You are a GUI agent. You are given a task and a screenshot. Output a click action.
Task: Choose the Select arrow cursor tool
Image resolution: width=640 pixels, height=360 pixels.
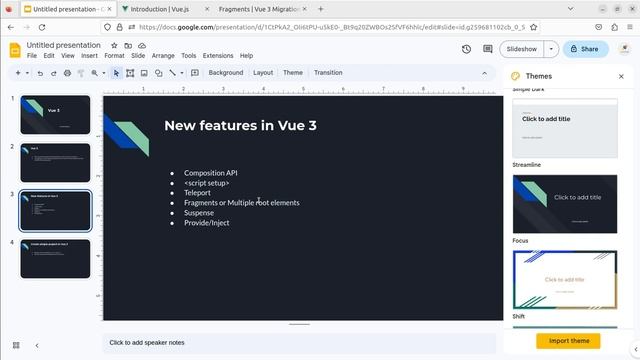coord(116,73)
